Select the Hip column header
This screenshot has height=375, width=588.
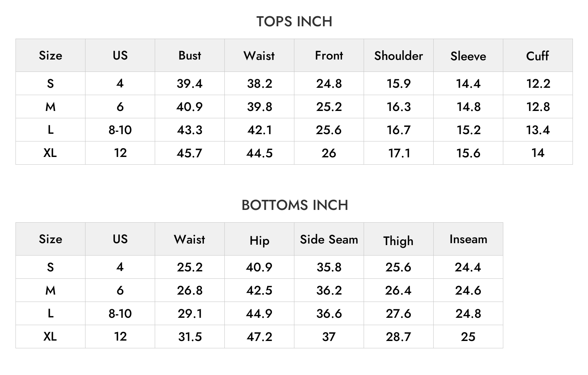click(259, 241)
